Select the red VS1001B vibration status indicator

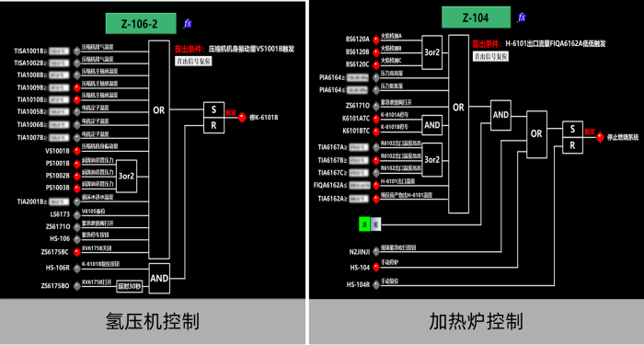(x=76, y=151)
